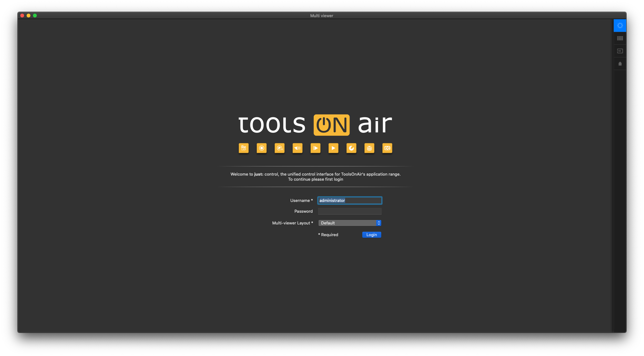Click the ReCap application icon
The height and width of the screenshot is (356, 644).
pos(243,148)
